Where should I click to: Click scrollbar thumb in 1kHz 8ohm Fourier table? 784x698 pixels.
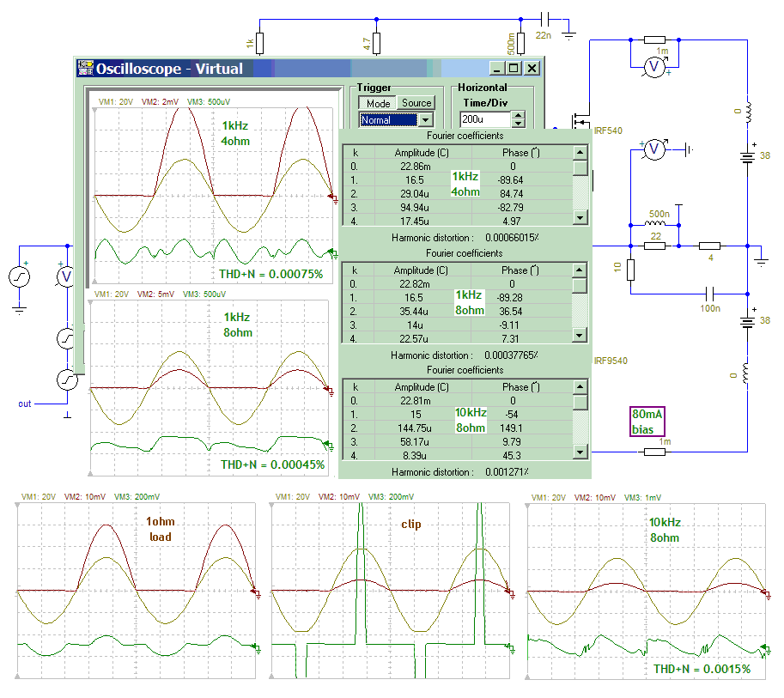click(x=579, y=286)
